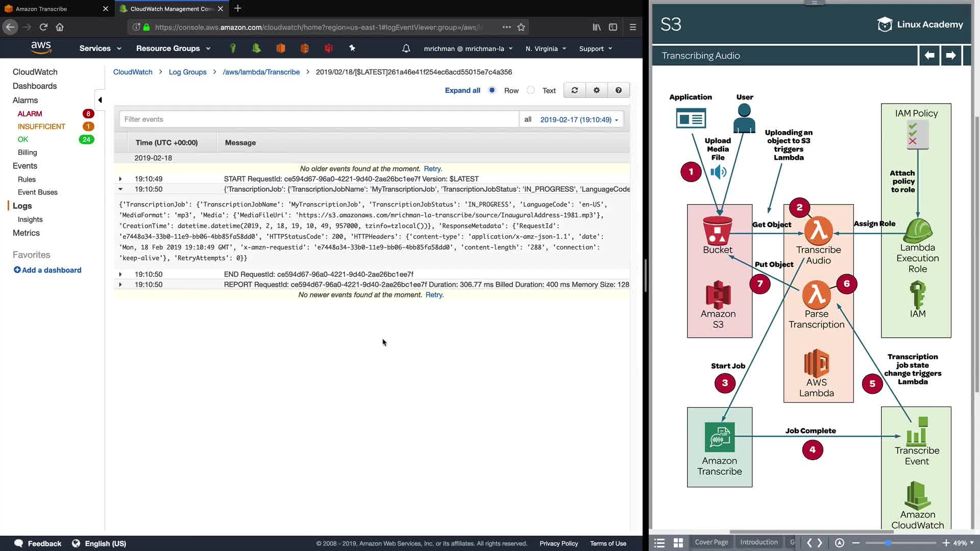Open the /aws/lambda/Transcribe breadcrumb link
980x551 pixels.
point(261,72)
